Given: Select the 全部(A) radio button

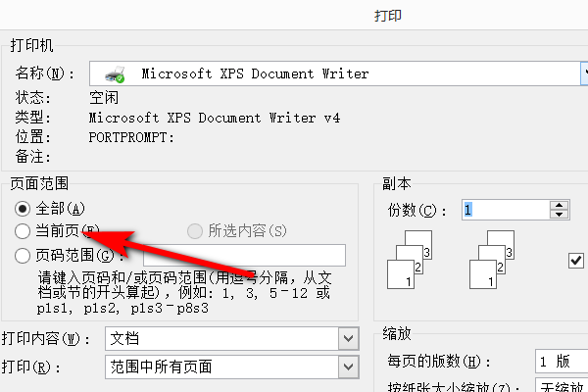Looking at the screenshot, I should pyautogui.click(x=23, y=209).
